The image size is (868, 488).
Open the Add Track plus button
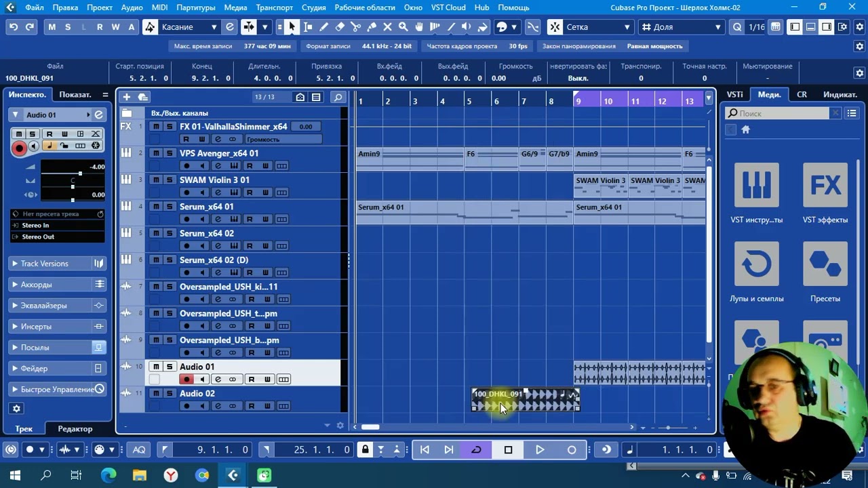click(x=126, y=97)
